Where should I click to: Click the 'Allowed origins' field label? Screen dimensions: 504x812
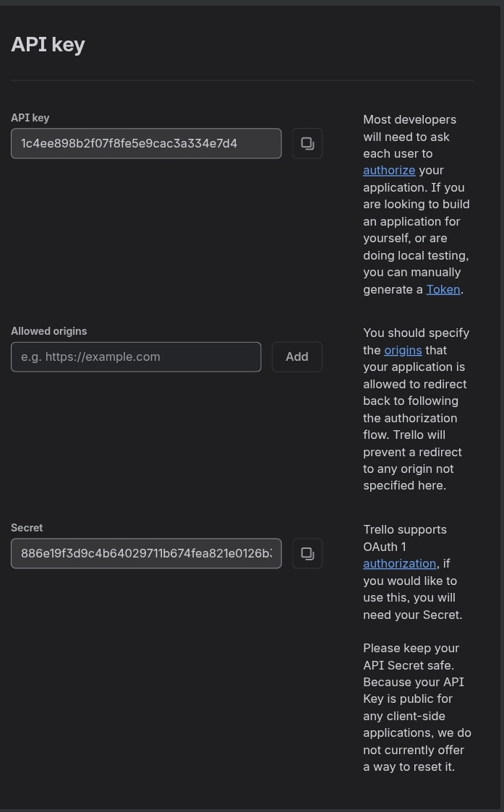point(48,331)
